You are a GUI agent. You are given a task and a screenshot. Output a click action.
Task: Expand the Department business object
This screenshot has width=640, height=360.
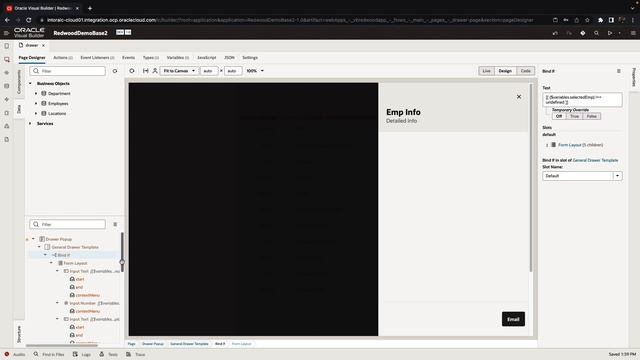point(36,93)
